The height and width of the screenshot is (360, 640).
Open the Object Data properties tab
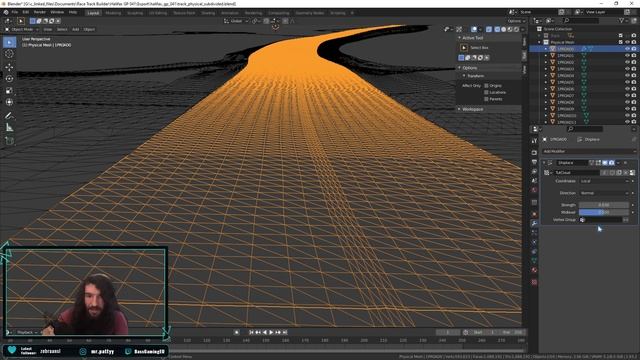(x=534, y=260)
